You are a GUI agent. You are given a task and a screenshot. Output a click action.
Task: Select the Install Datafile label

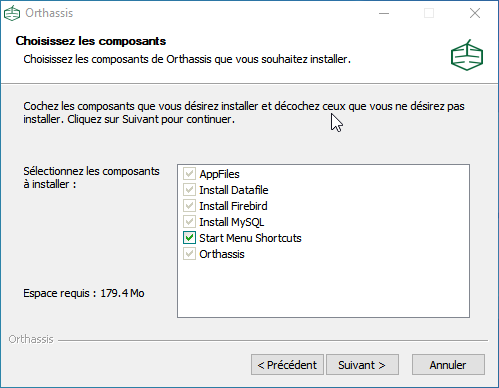(x=234, y=190)
